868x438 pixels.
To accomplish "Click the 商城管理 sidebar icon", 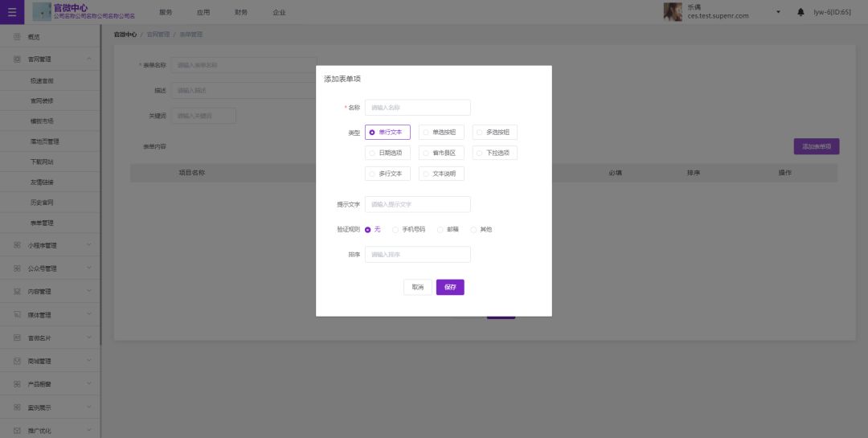I will pyautogui.click(x=17, y=361).
